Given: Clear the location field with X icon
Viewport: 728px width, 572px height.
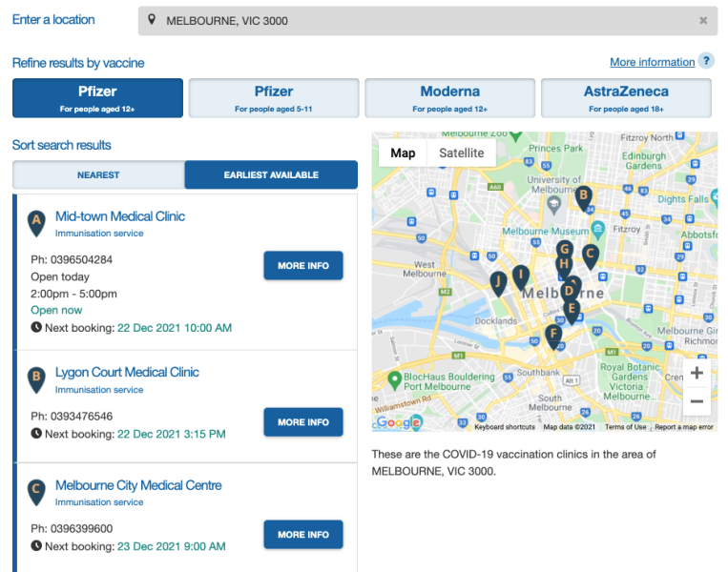Looking at the screenshot, I should [x=703, y=21].
